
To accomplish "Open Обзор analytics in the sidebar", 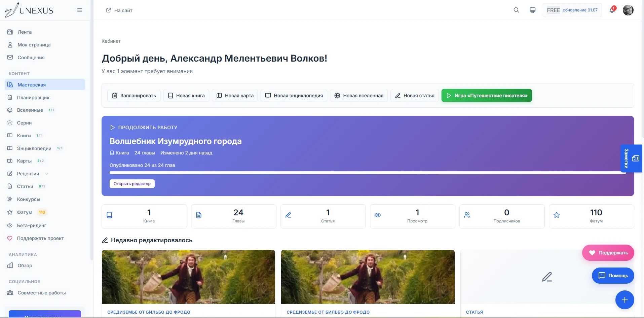I will coord(45,266).
